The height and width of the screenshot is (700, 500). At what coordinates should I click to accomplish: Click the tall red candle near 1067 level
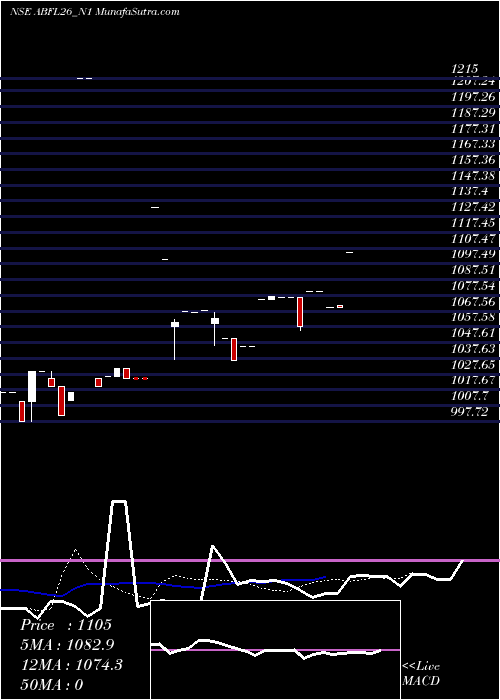(300, 312)
